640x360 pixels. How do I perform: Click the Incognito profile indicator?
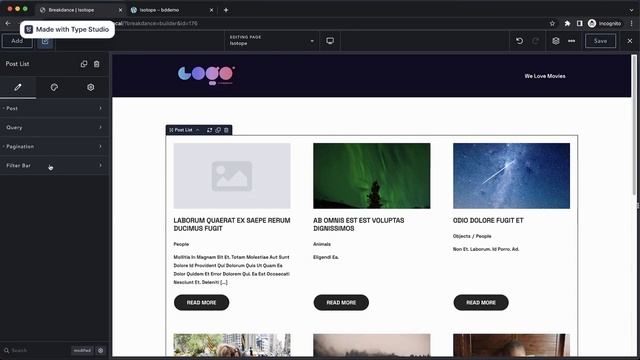(604, 24)
